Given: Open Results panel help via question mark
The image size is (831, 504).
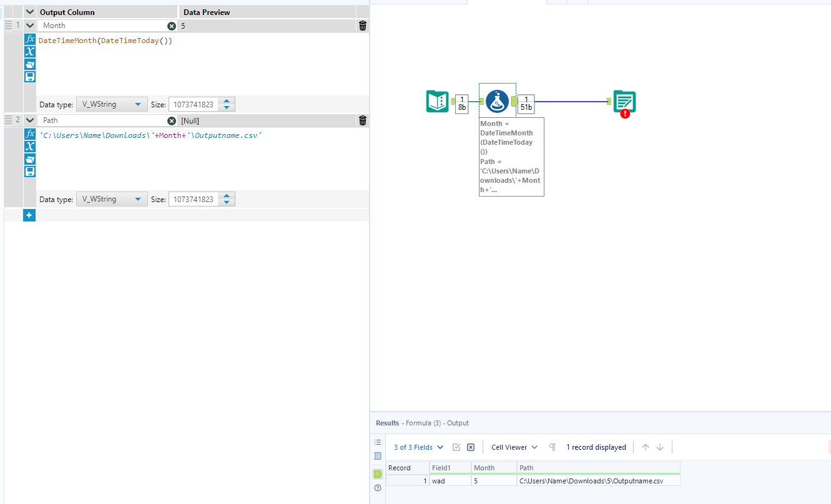Looking at the screenshot, I should click(377, 487).
